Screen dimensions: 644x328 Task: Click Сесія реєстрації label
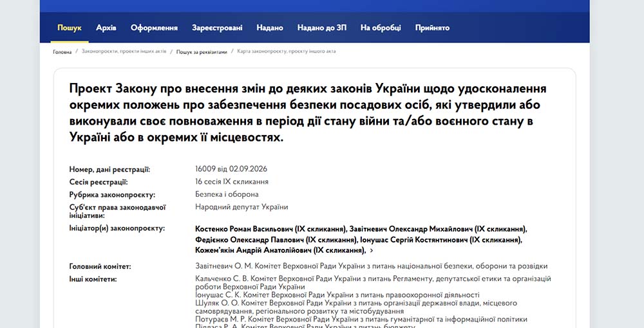pyautogui.click(x=99, y=182)
